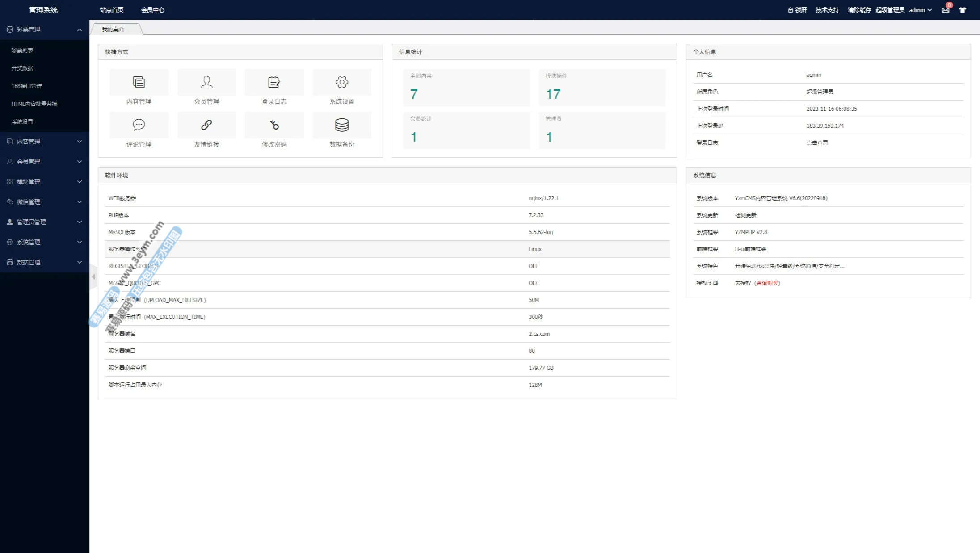The image size is (980, 553).
Task: Open the 数据备份 database shortcut
Action: click(342, 125)
